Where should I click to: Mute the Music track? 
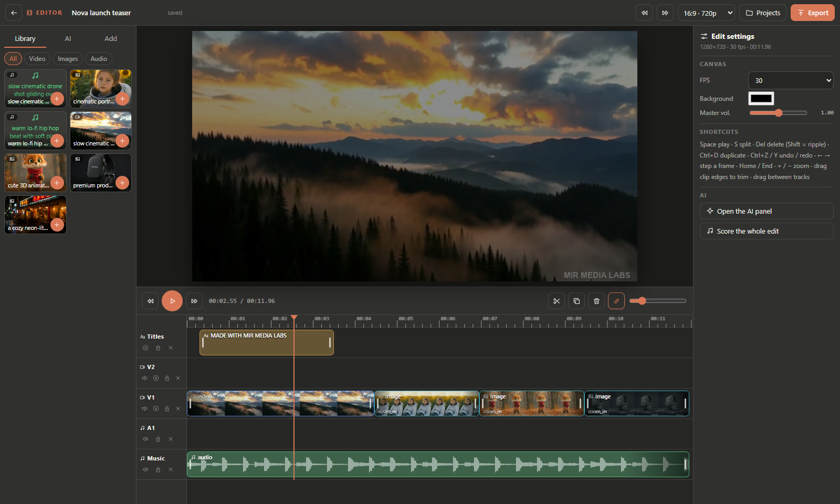click(145, 469)
